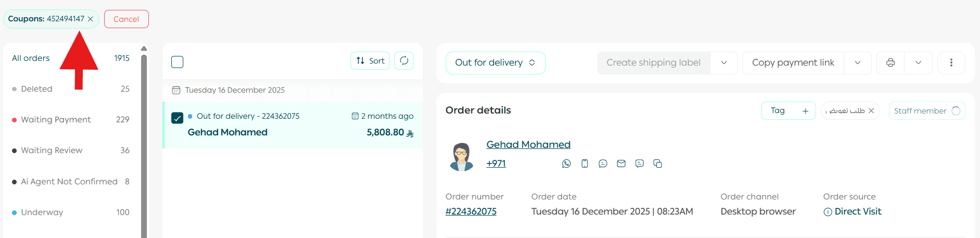Copy customer contact with copy icon
Image resolution: width=980 pixels, height=238 pixels.
tap(658, 164)
